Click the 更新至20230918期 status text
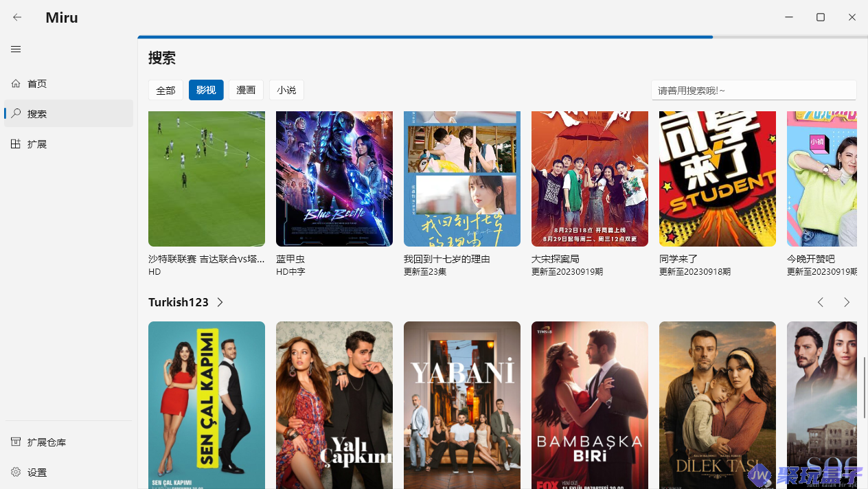 pos(695,272)
